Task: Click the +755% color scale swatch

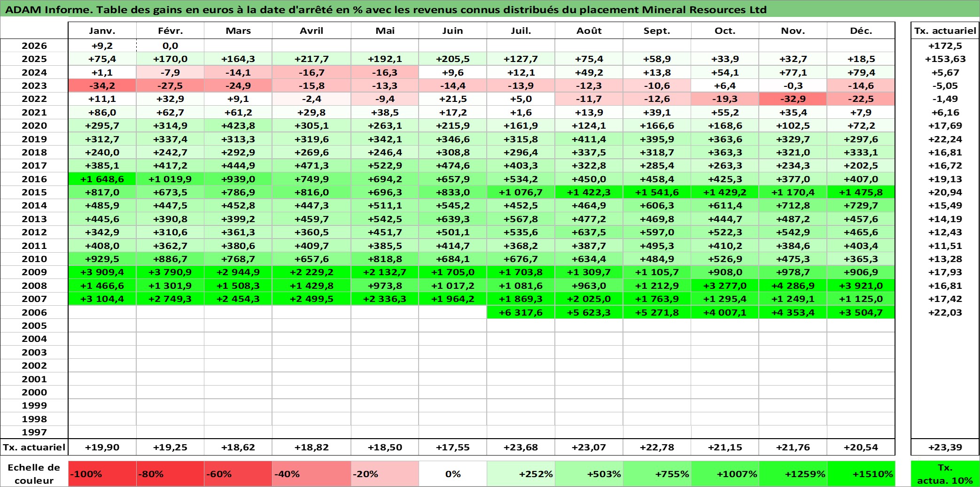Action: (657, 474)
